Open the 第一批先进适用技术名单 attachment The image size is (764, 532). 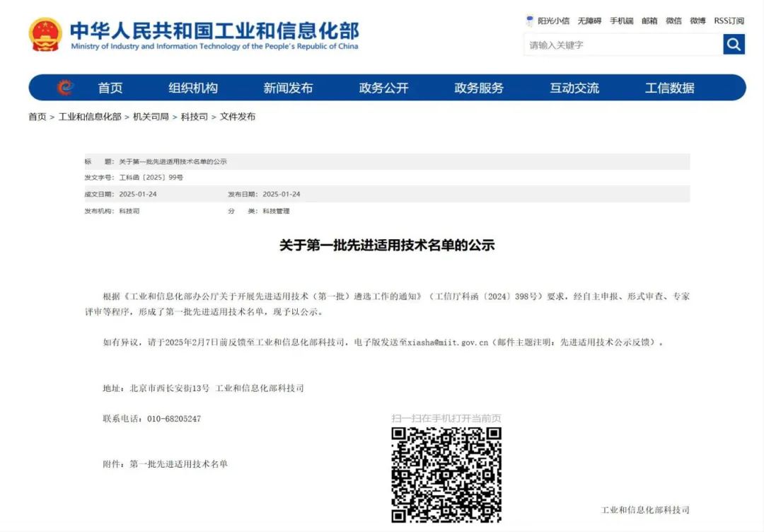(x=178, y=464)
